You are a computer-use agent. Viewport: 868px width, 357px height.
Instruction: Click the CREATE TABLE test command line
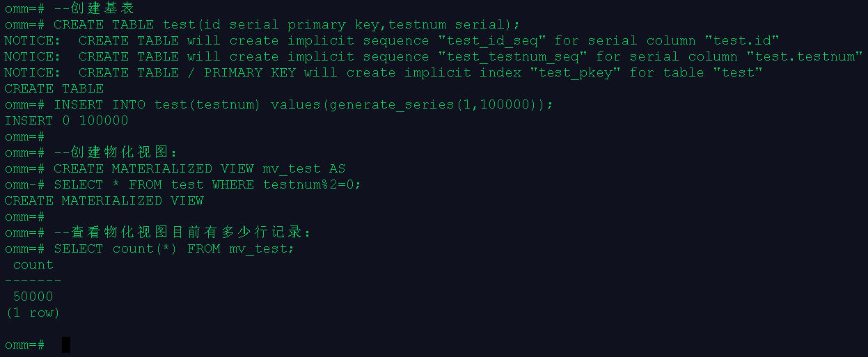(262, 24)
